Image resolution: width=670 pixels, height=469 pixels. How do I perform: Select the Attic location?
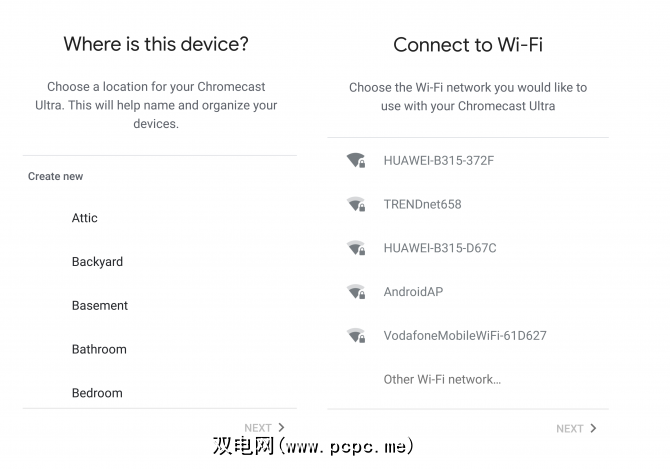coord(85,218)
